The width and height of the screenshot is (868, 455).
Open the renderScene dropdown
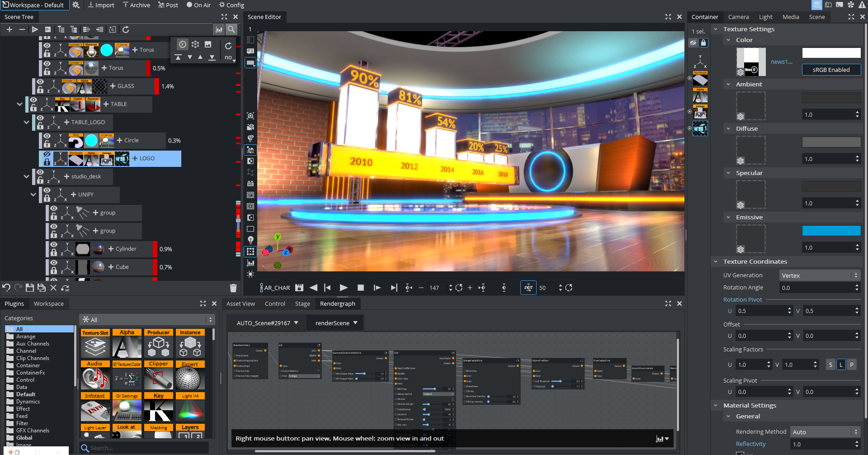pyautogui.click(x=337, y=323)
